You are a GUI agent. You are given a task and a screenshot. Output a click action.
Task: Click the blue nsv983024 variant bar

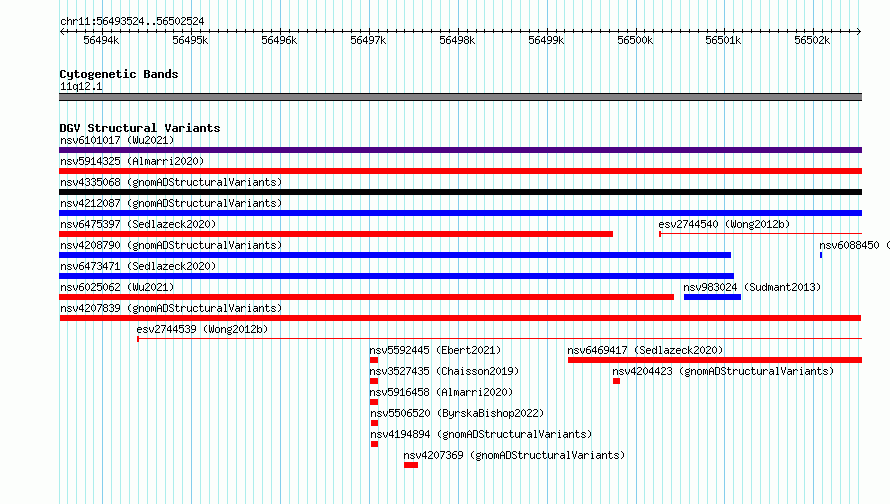(712, 297)
